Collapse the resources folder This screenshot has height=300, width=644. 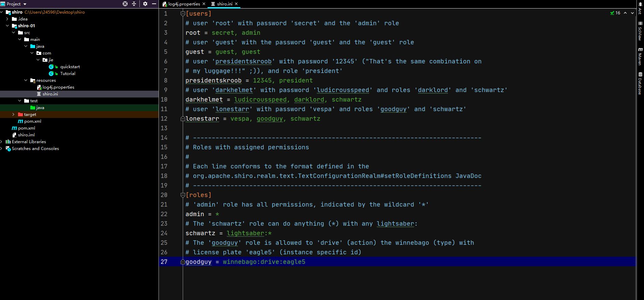click(x=26, y=80)
